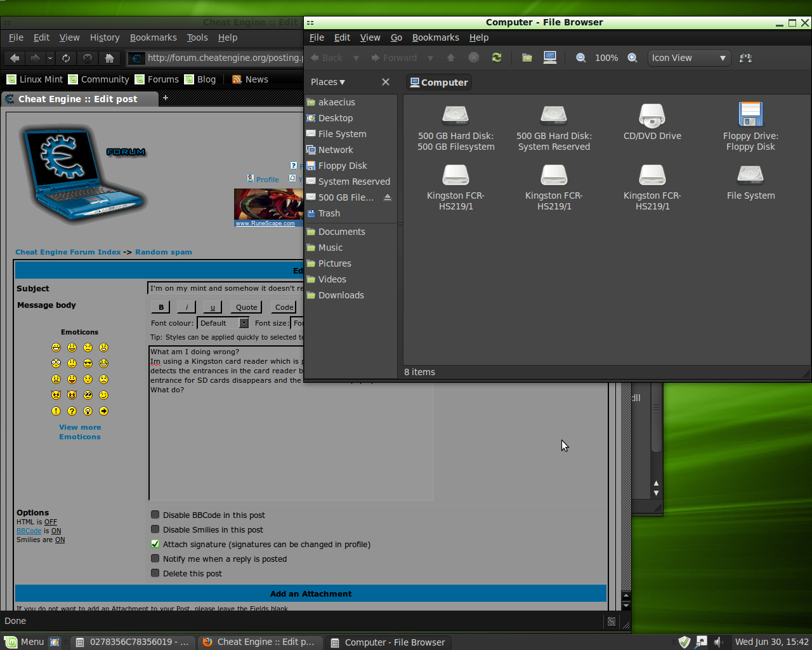This screenshot has height=650, width=812.
Task: Open the History menu in Firefox
Action: 105,37
